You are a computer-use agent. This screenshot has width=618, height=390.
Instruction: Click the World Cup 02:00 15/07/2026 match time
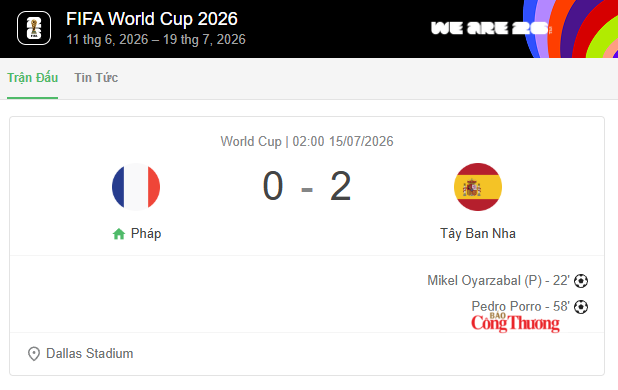point(307,141)
